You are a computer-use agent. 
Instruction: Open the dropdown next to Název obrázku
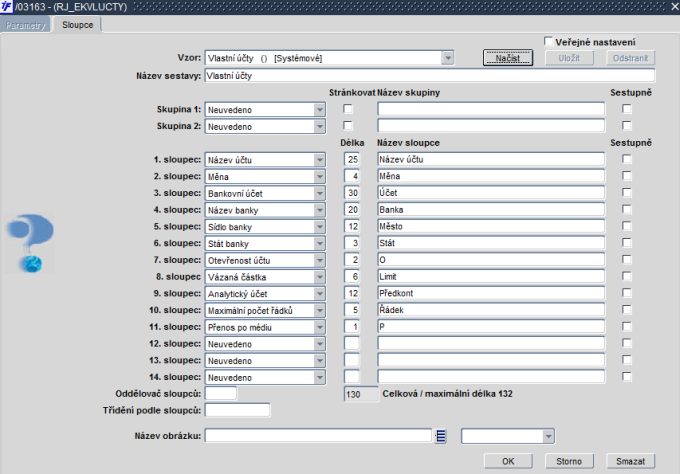click(x=549, y=436)
